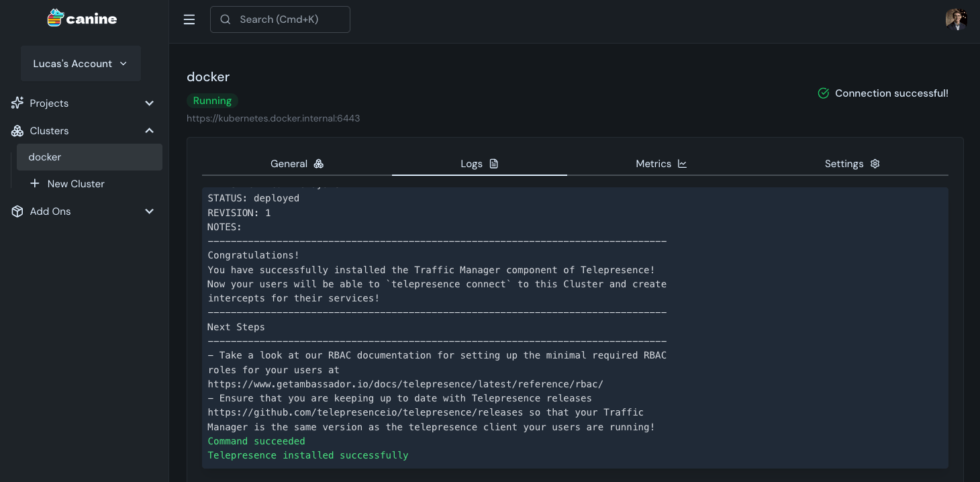Click the gear icon on the Settings tab

(x=875, y=163)
